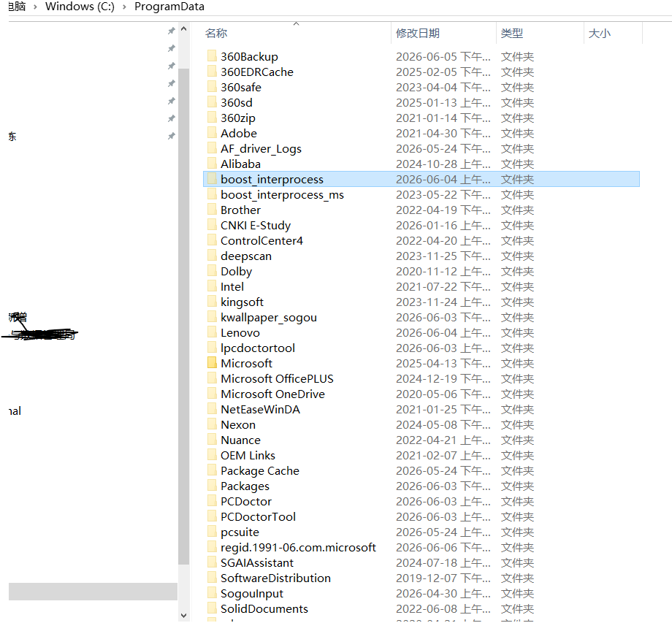The width and height of the screenshot is (672, 623).
Task: Expand breadcrumb arrow before Windows (C:)
Action: [x=35, y=7]
